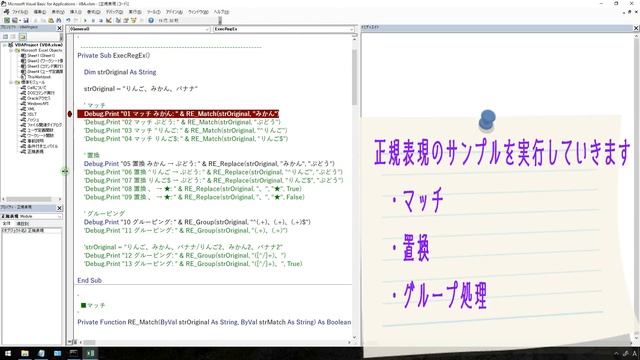The width and height of the screenshot is (640, 360).
Task: Open File Explorer from the taskbar
Action: tap(25, 353)
